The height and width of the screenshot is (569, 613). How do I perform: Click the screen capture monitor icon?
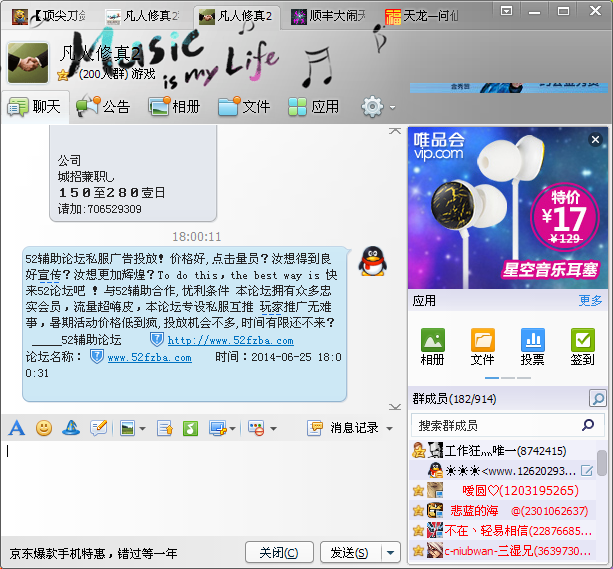pos(217,428)
